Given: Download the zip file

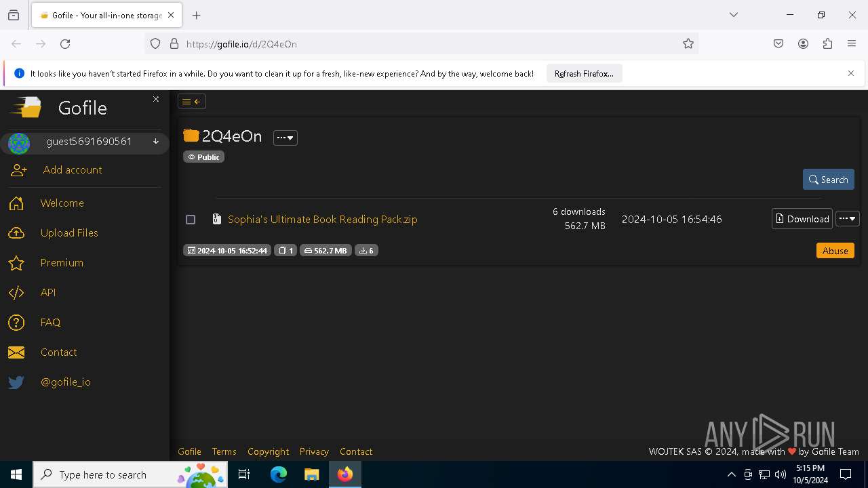Looking at the screenshot, I should 802,219.
